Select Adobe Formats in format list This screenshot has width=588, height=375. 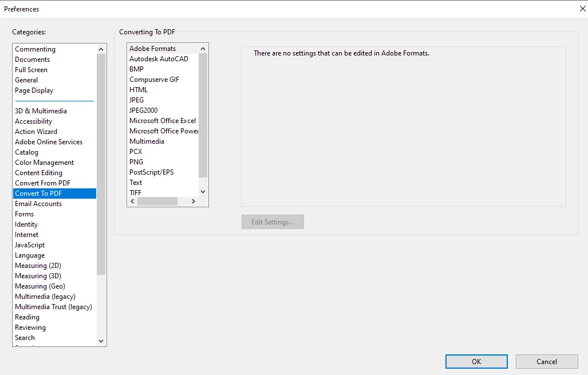pos(163,48)
